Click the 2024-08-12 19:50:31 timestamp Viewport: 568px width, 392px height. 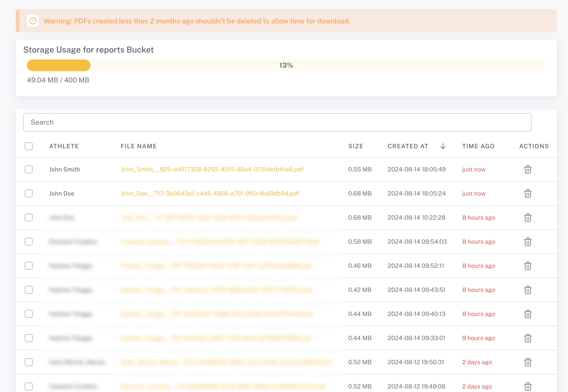tap(416, 362)
